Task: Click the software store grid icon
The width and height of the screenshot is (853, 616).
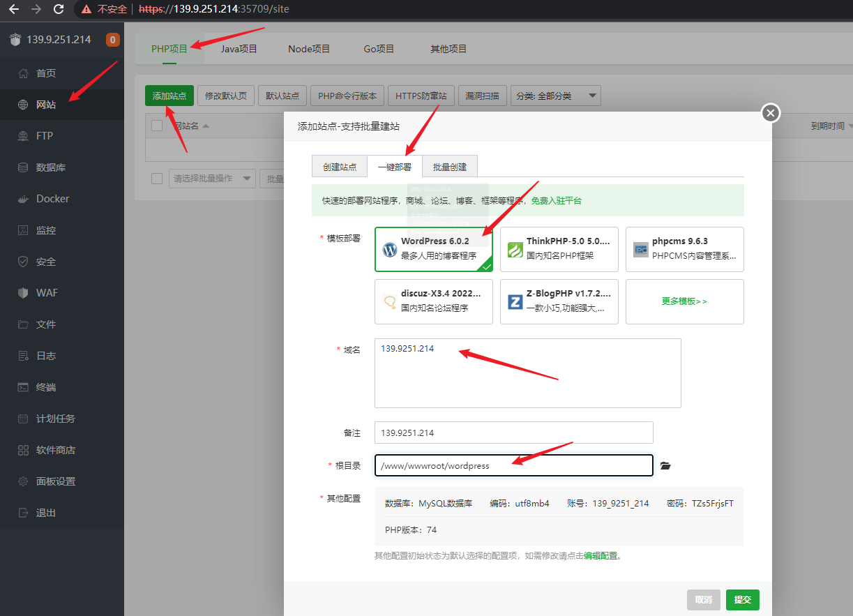Action: tap(23, 450)
